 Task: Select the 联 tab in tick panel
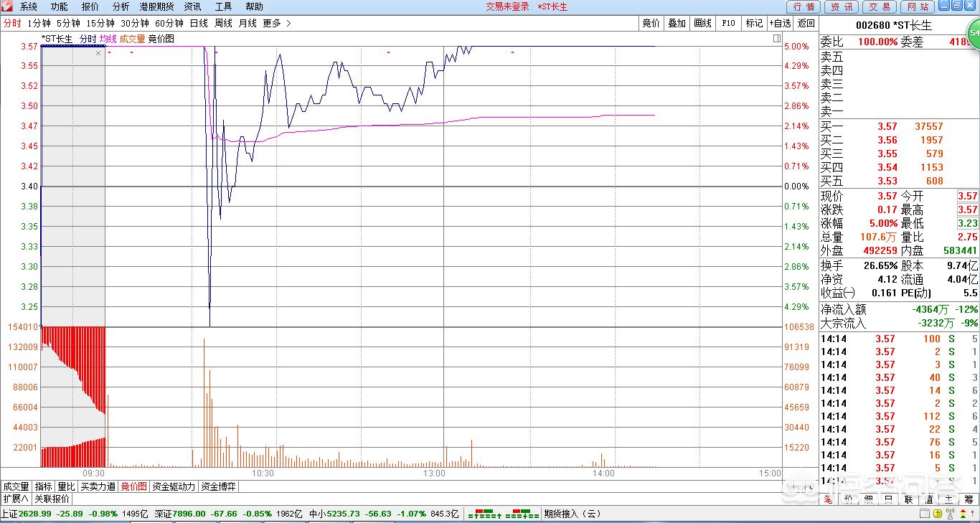click(908, 499)
